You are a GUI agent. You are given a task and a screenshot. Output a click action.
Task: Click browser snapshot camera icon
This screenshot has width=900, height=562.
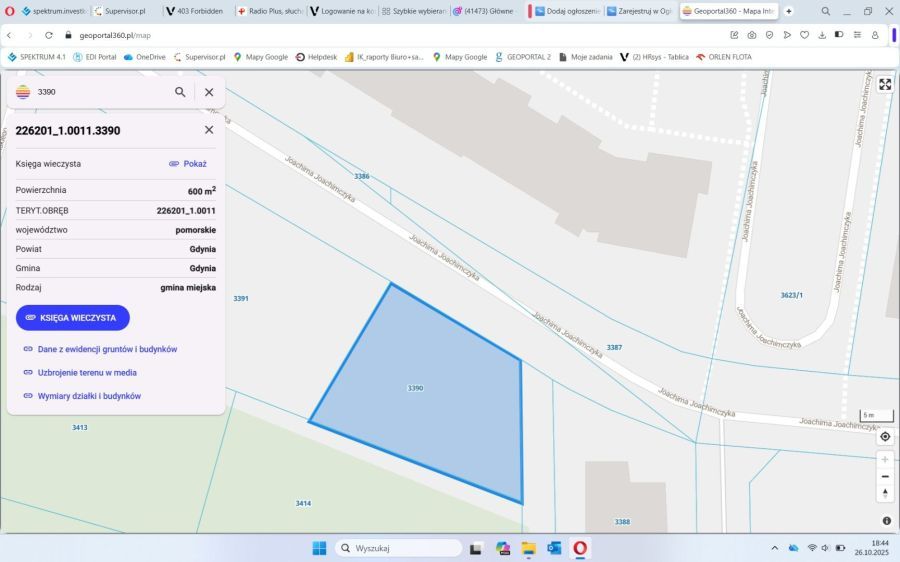coord(752,35)
